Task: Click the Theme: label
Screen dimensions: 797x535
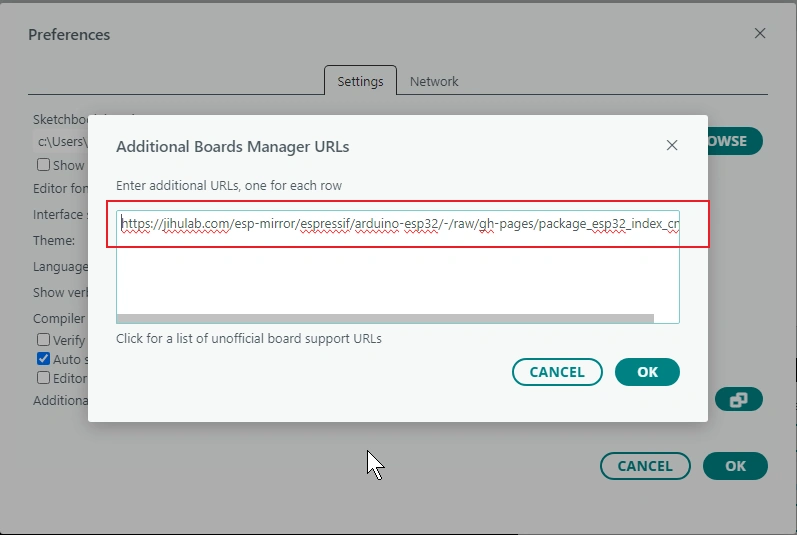Action: [x=54, y=240]
